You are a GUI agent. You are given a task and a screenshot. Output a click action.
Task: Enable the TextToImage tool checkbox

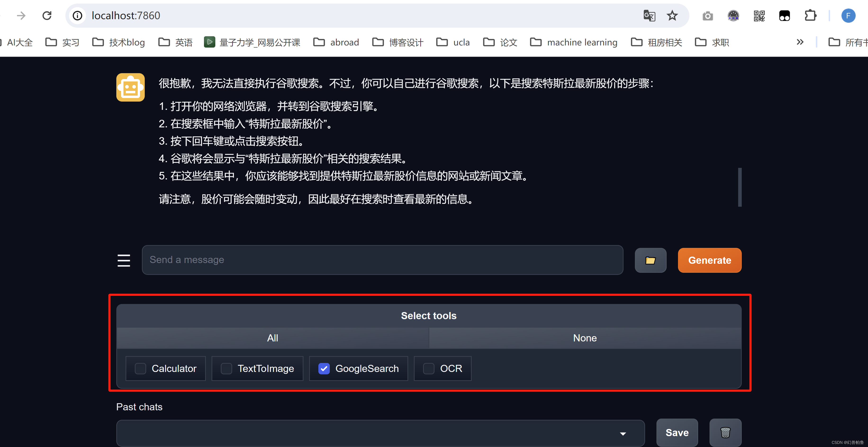(226, 368)
